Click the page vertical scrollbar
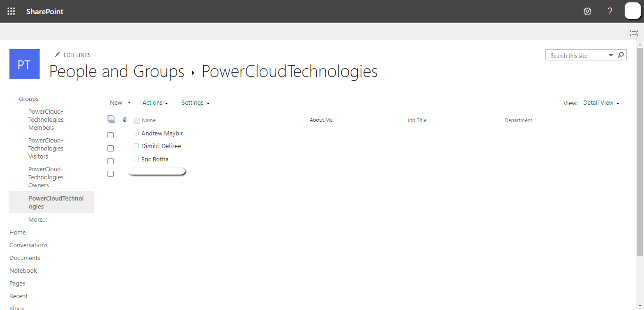Image resolution: width=644 pixels, height=310 pixels. (x=640, y=151)
